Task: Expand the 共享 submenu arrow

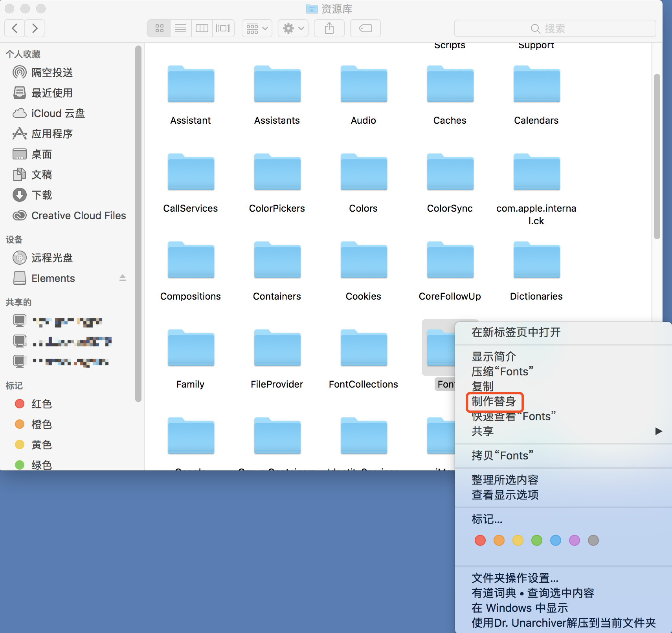Action: point(658,431)
